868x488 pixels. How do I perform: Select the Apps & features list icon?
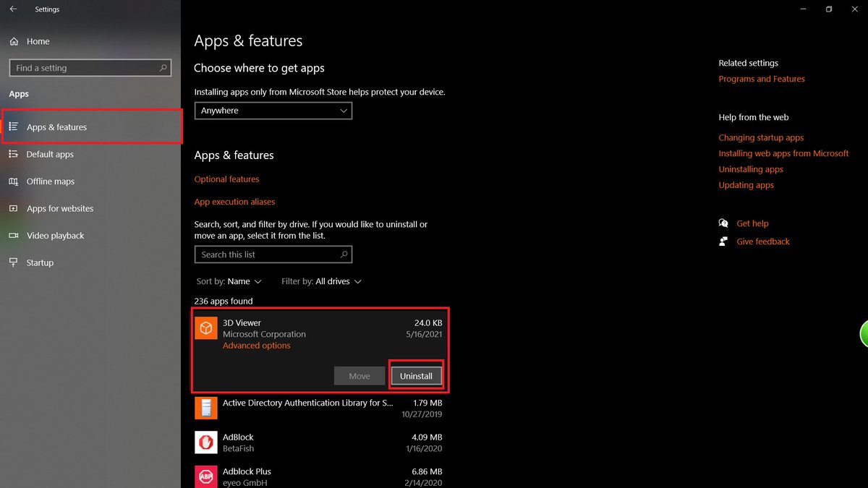(13, 127)
